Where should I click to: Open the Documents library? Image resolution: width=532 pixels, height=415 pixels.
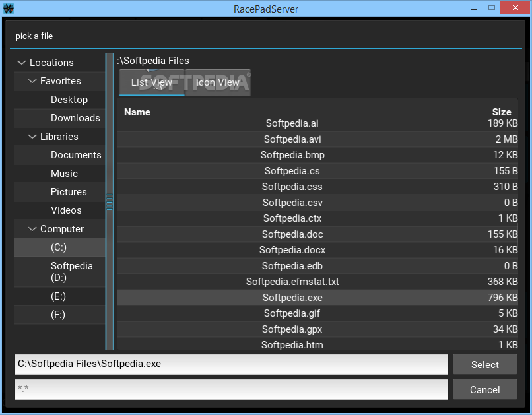tap(76, 155)
